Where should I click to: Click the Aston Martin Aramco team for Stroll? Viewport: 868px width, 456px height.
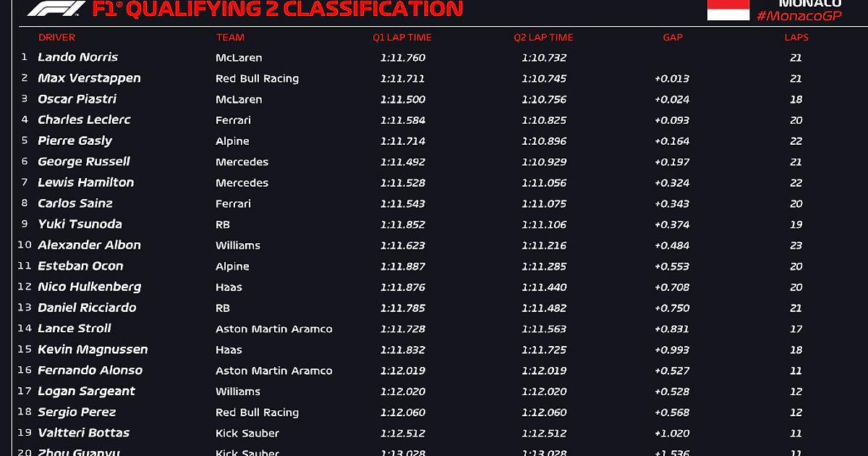[273, 329]
